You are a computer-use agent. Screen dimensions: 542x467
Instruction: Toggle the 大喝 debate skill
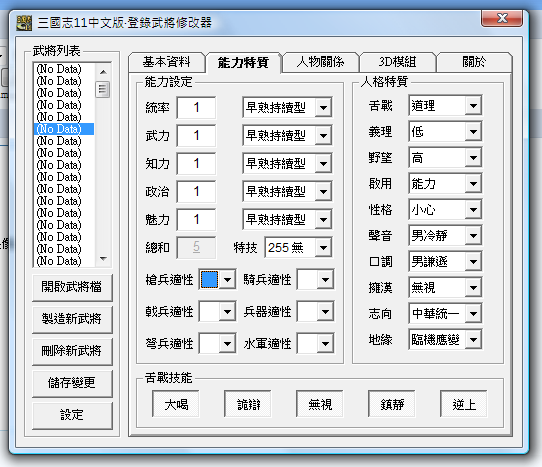point(176,404)
